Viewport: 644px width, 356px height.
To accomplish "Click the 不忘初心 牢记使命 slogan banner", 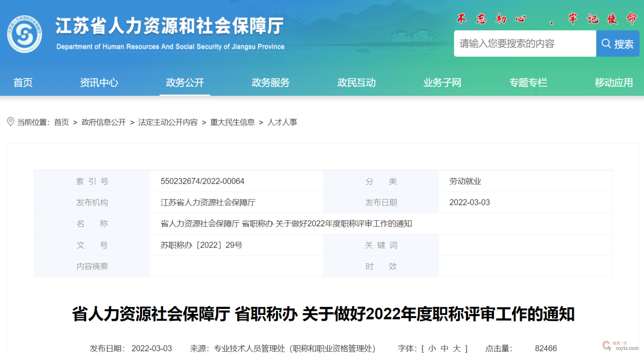I will (x=547, y=19).
